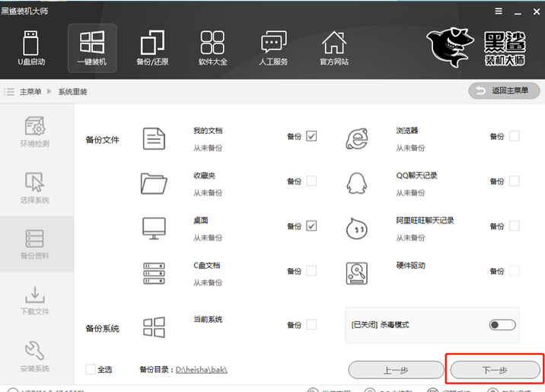The height and width of the screenshot is (392, 545).
Task: Click 下一步 button
Action: (495, 370)
